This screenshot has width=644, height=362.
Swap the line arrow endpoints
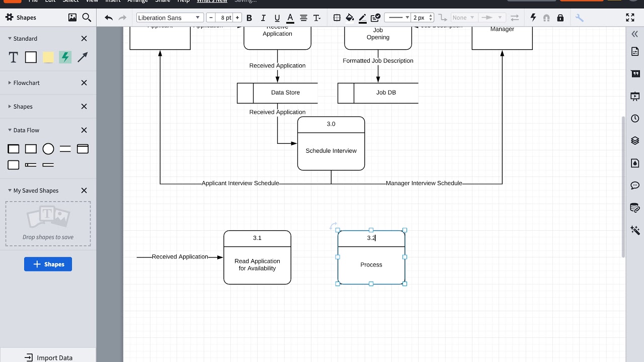pos(514,18)
